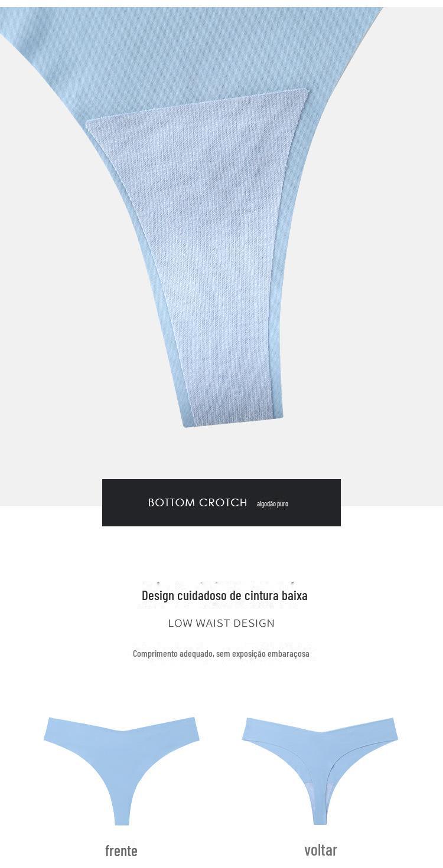The width and height of the screenshot is (443, 868).
Task: Click the word 'CROTCH' in the dark banner
Action: pos(223,503)
